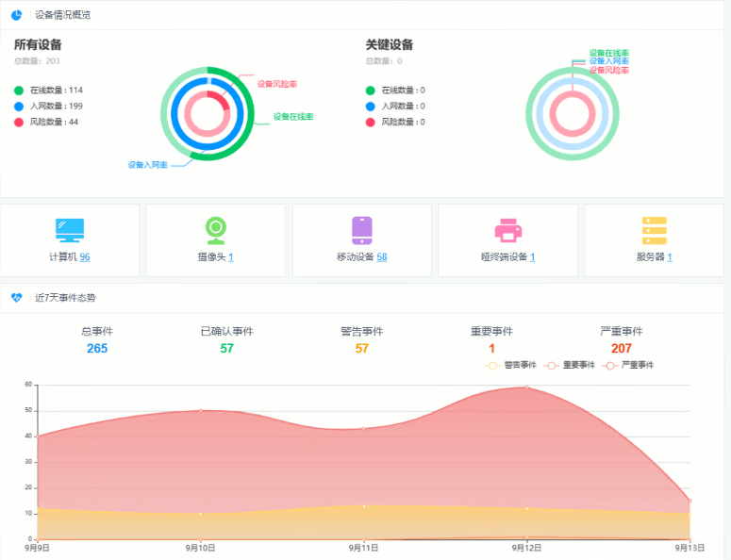The width and height of the screenshot is (731, 560).
Task: Click the 已确认事件 label
Action: (x=226, y=331)
